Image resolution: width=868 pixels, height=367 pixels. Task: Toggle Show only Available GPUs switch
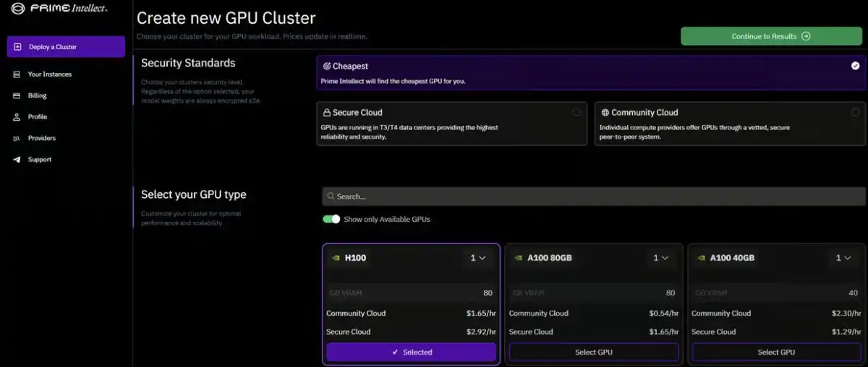[x=331, y=219]
